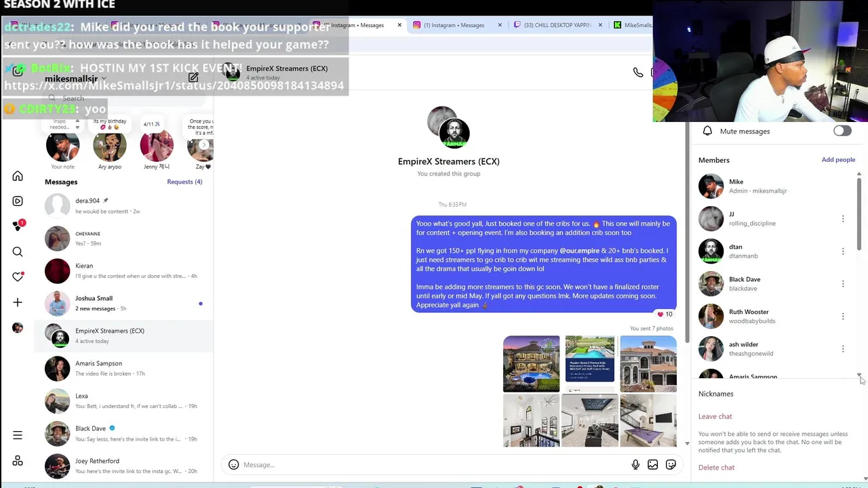Click the EmpireX Streamers group avatar in chat
The width and height of the screenshot is (868, 488).
click(x=449, y=127)
